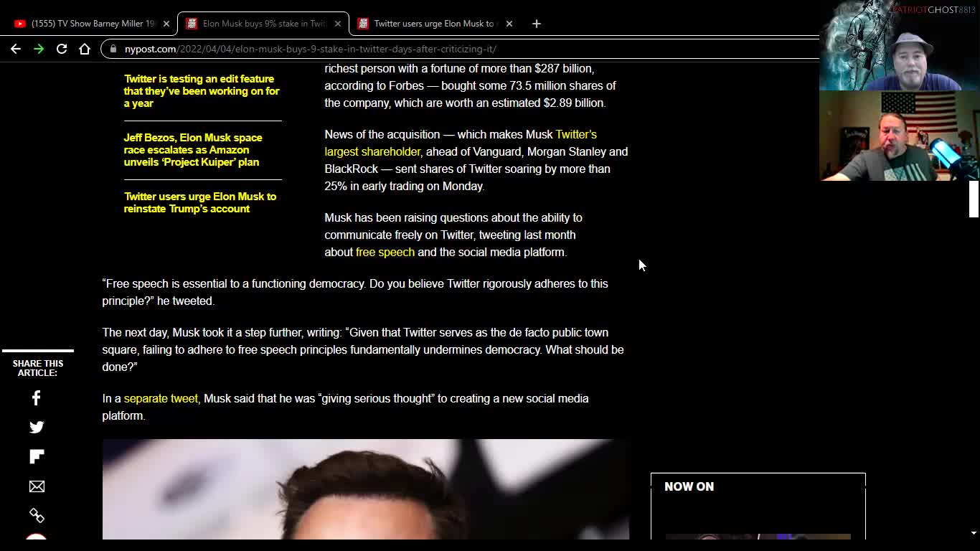Open 'Twitter is testing an edit feature' story
This screenshot has height=551, width=980.
[202, 91]
